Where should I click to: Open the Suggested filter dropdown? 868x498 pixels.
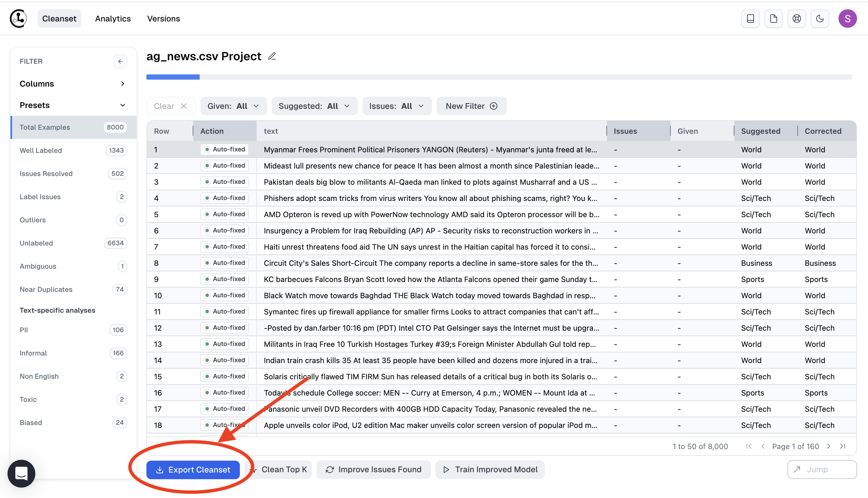[x=314, y=106]
